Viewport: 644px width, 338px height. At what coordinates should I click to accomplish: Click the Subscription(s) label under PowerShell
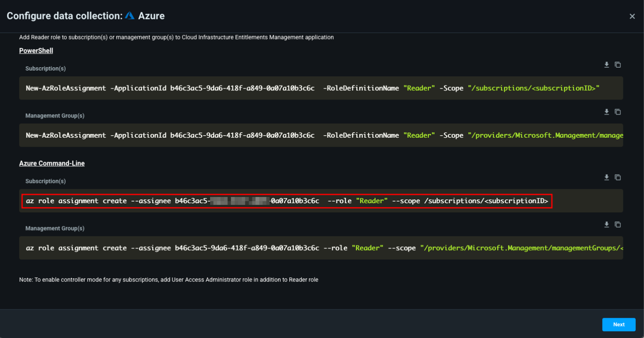pos(45,68)
